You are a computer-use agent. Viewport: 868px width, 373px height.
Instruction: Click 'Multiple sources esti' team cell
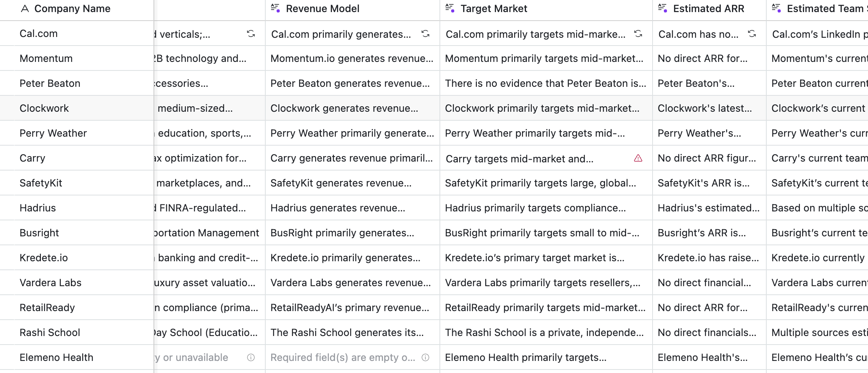(817, 333)
